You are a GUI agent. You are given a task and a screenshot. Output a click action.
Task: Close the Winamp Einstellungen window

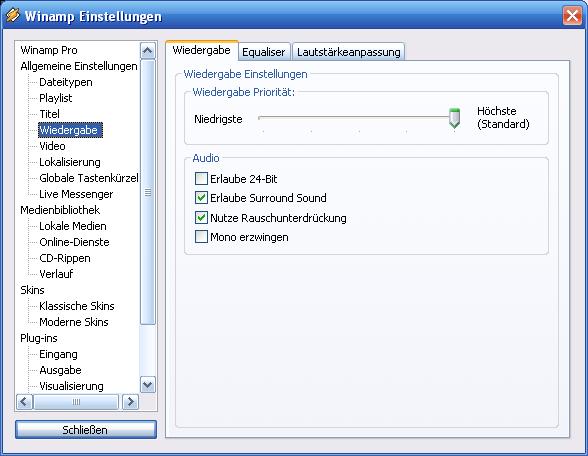tap(572, 16)
